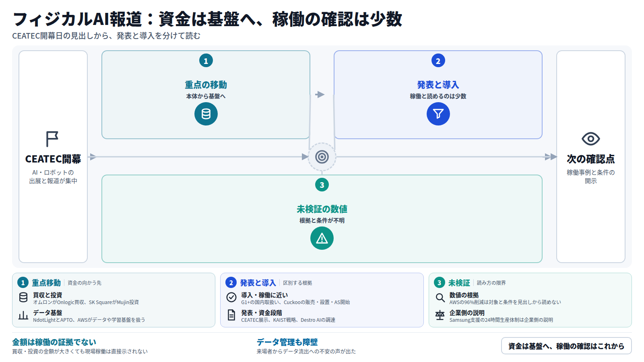644x362 pixels.
Task: Click the 発表と導入 card heading
Action: (438, 85)
